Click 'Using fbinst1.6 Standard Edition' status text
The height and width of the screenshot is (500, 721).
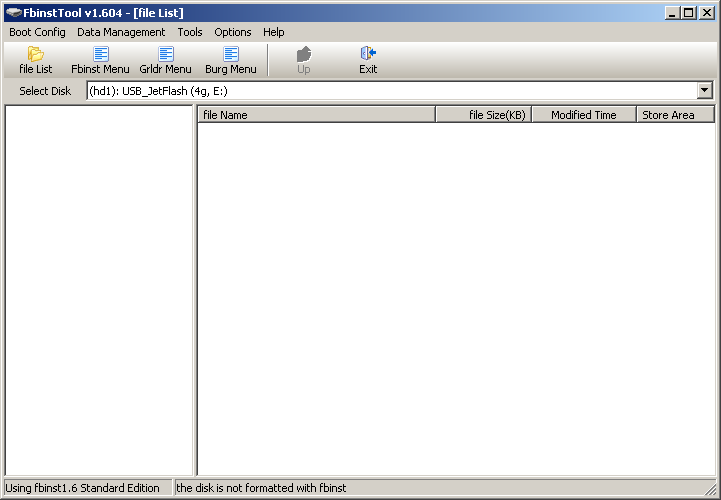(82, 488)
